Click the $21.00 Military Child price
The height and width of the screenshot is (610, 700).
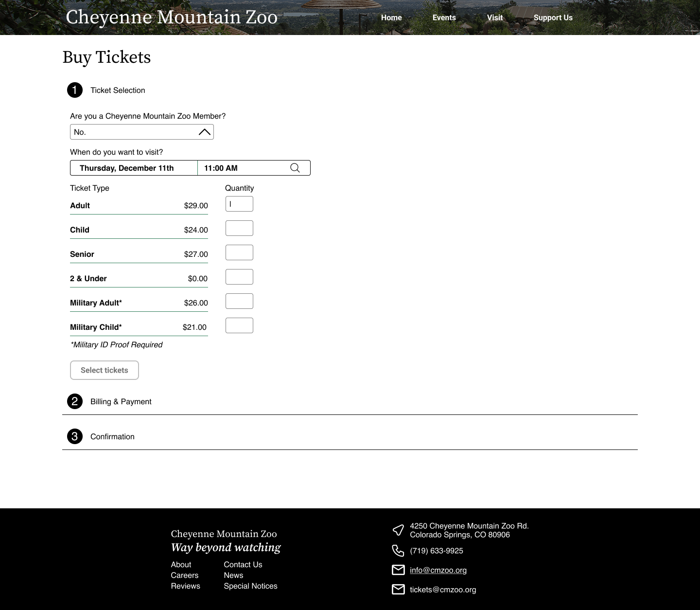point(194,327)
